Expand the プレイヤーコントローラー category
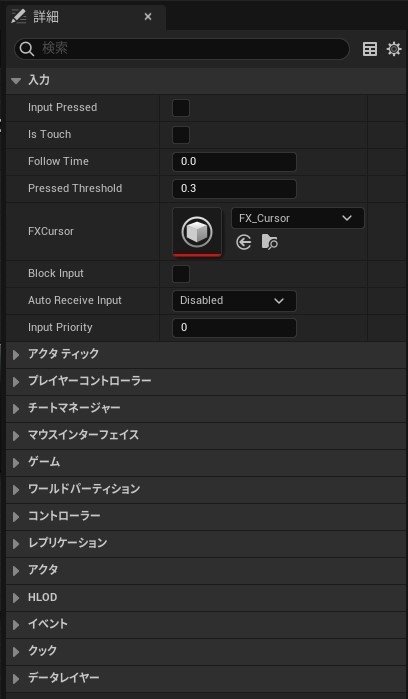 tap(16, 382)
